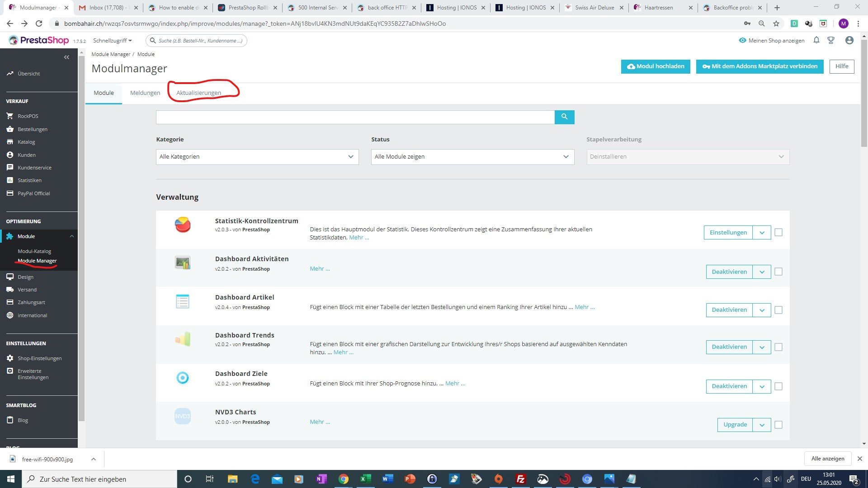868x488 pixels.
Task: Open the trophy merchant expertise icon
Action: coord(831,40)
